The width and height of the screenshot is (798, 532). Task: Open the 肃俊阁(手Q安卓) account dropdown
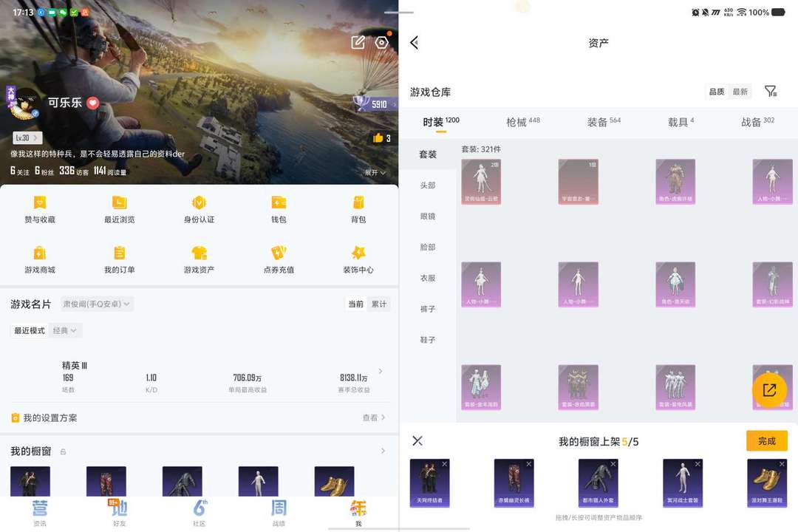click(x=97, y=304)
